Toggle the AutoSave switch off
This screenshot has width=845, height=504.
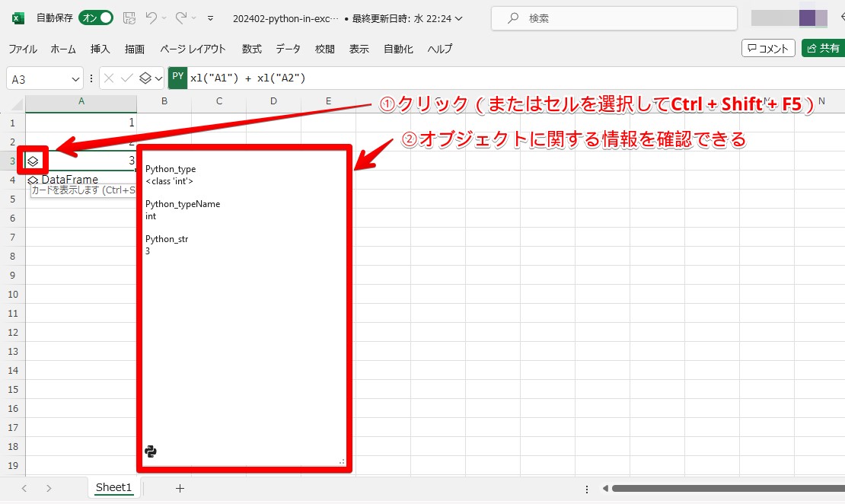pos(96,18)
